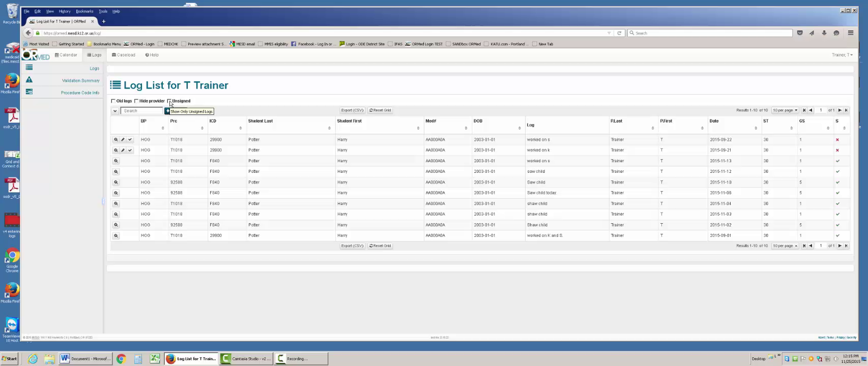
Task: Sign the 2015-09-21 log with checkmark icon
Action: coord(130,150)
